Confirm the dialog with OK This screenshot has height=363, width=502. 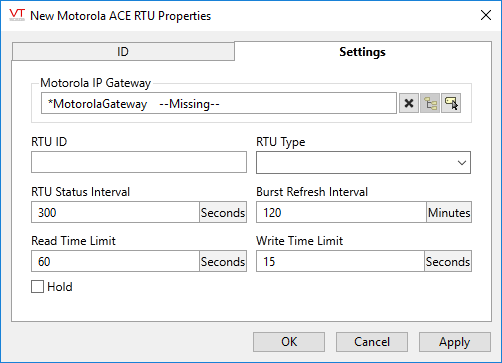pyautogui.click(x=289, y=342)
